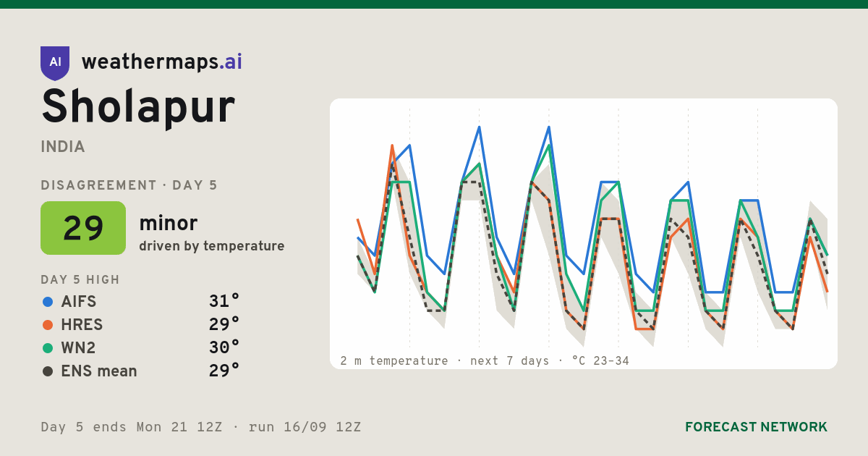
Task: Click the Day 5 ends run info footer
Action: pyautogui.click(x=201, y=427)
